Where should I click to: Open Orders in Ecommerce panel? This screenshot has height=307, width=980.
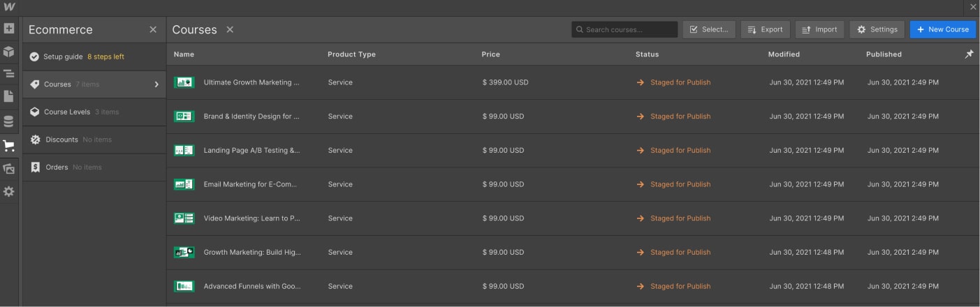(94, 167)
